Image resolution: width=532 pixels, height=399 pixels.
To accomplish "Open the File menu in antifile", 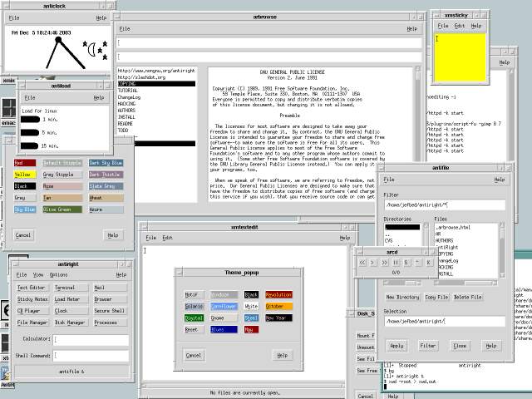I will (x=389, y=180).
